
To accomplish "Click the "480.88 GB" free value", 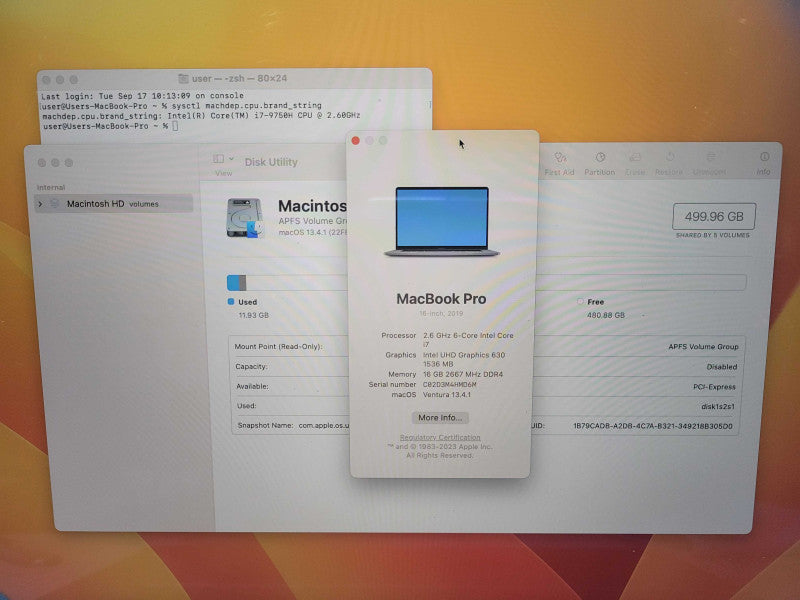I will tap(606, 315).
